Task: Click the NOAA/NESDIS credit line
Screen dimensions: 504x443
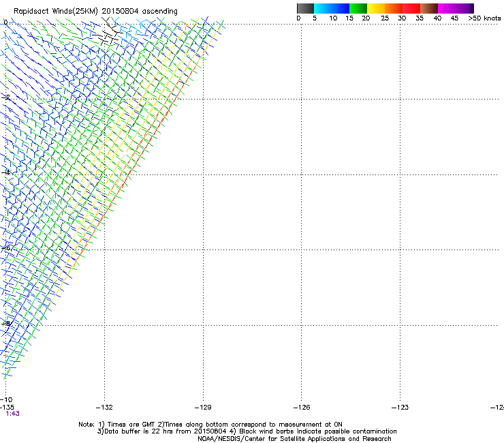Action: pos(294,439)
